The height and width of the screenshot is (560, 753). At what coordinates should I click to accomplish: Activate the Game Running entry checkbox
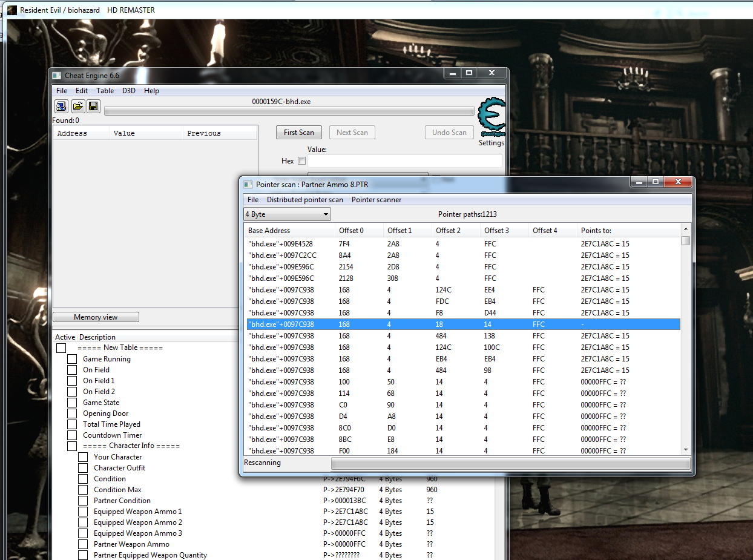(x=72, y=359)
